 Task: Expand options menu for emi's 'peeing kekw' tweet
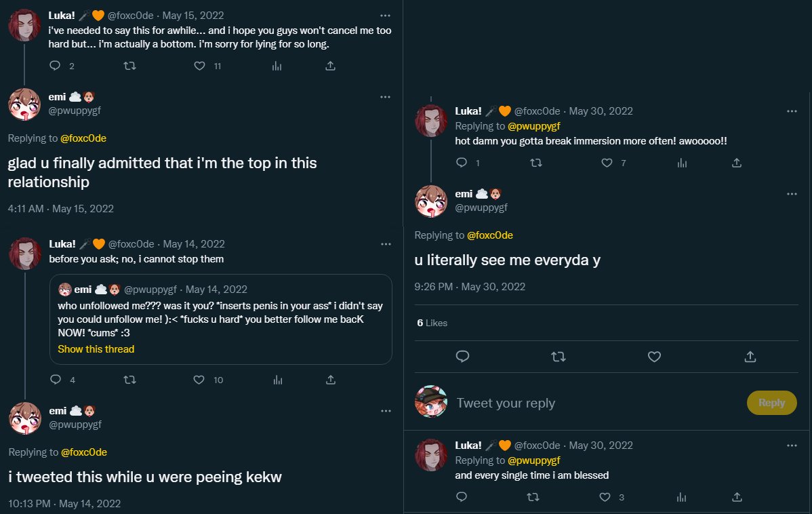pyautogui.click(x=385, y=410)
